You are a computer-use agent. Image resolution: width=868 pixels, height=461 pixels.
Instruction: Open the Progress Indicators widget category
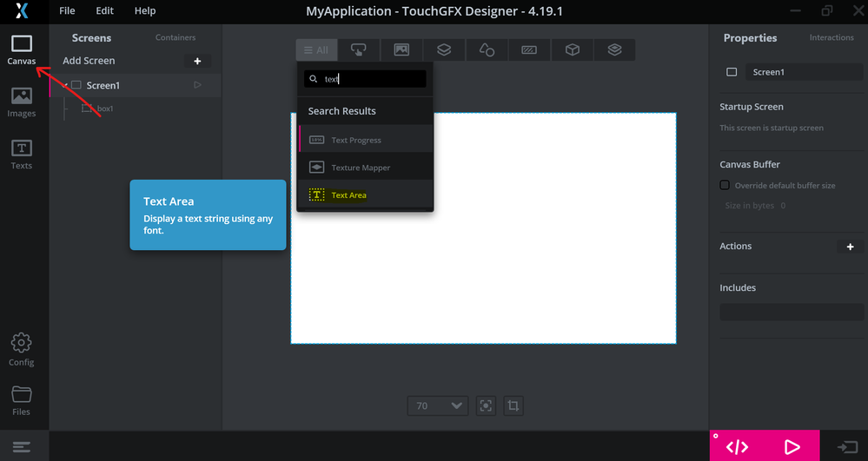click(x=529, y=49)
